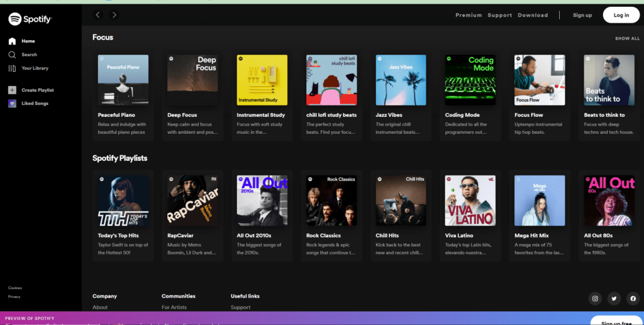The image size is (644, 325).
Task: Click the RapCaviar title text
Action: pyautogui.click(x=180, y=236)
